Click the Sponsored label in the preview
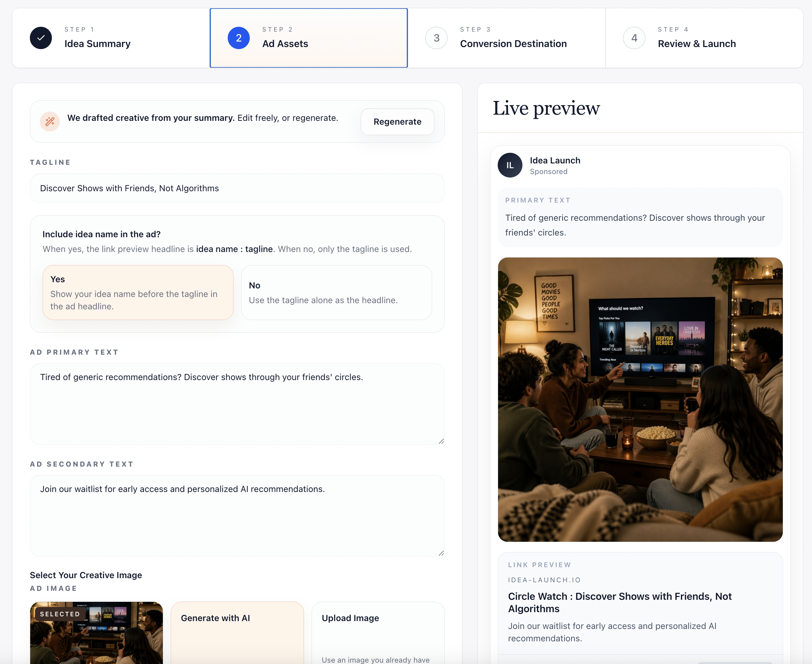 coord(549,172)
